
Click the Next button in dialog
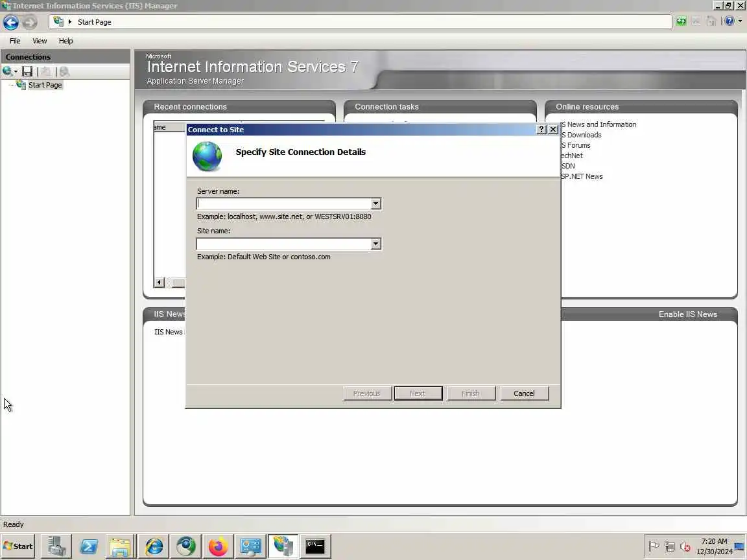click(x=418, y=393)
